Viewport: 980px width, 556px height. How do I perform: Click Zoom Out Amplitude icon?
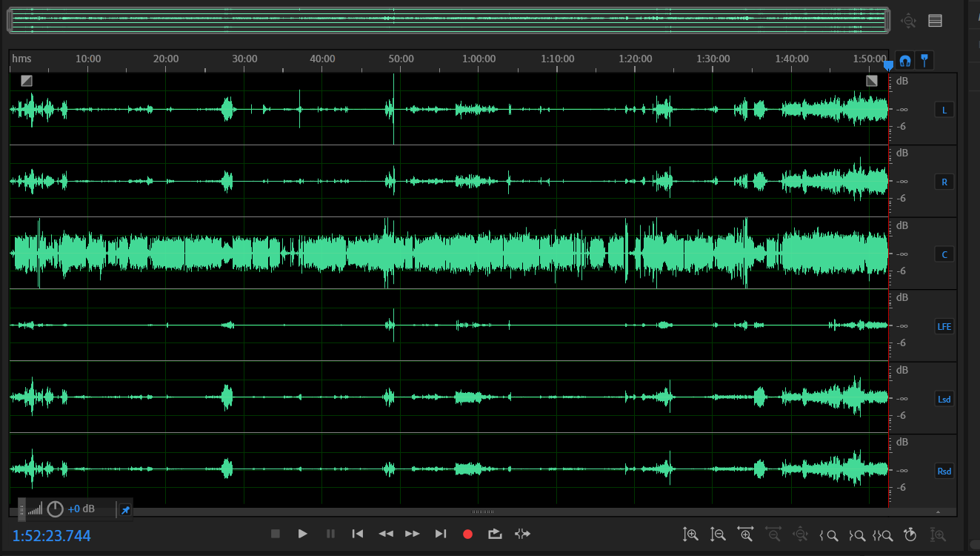718,535
